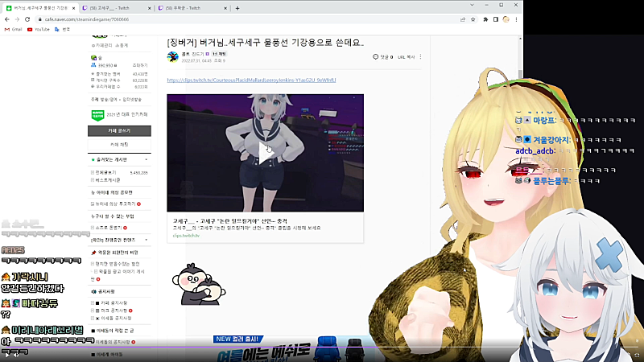Viewport: 644px width, 362px height.
Task: Open the Google Translate bookmark
Action: (x=63, y=30)
